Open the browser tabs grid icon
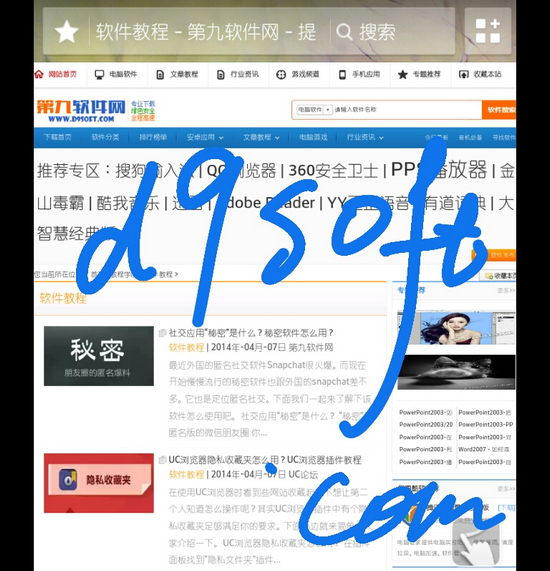Screen dimensions: 550x571 488,31
